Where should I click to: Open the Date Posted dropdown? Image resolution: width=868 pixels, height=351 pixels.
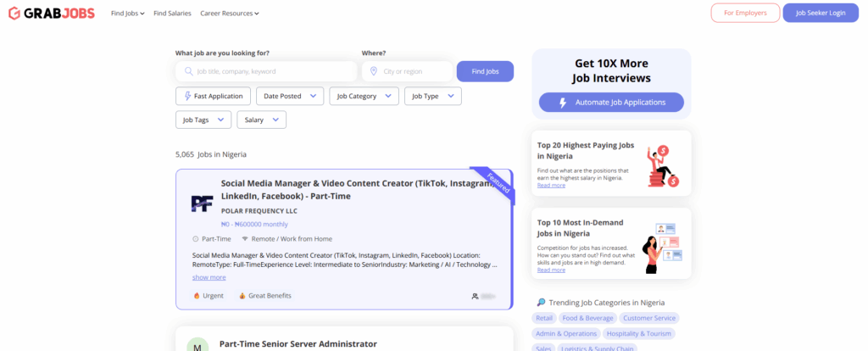(290, 96)
